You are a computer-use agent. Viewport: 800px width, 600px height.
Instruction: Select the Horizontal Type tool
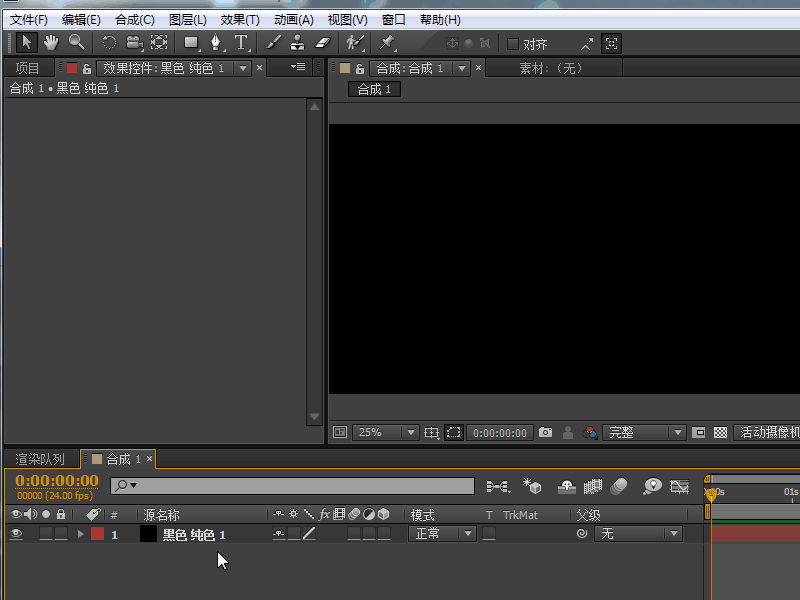pos(241,42)
